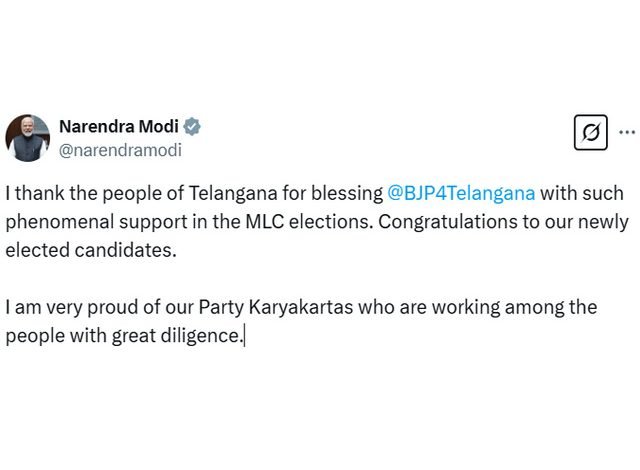Click the word "blessing" before the mention
Image resolution: width=640 pixels, height=470 pixels.
pyautogui.click(x=349, y=192)
